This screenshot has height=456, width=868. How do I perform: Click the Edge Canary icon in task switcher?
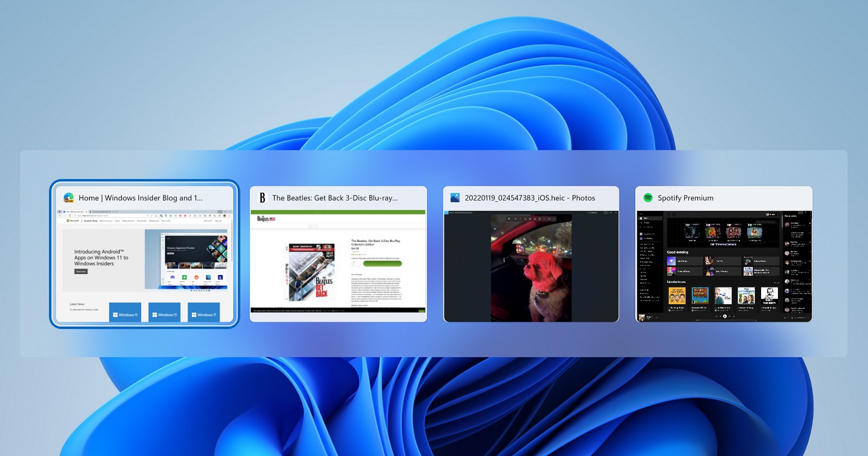pyautogui.click(x=69, y=198)
